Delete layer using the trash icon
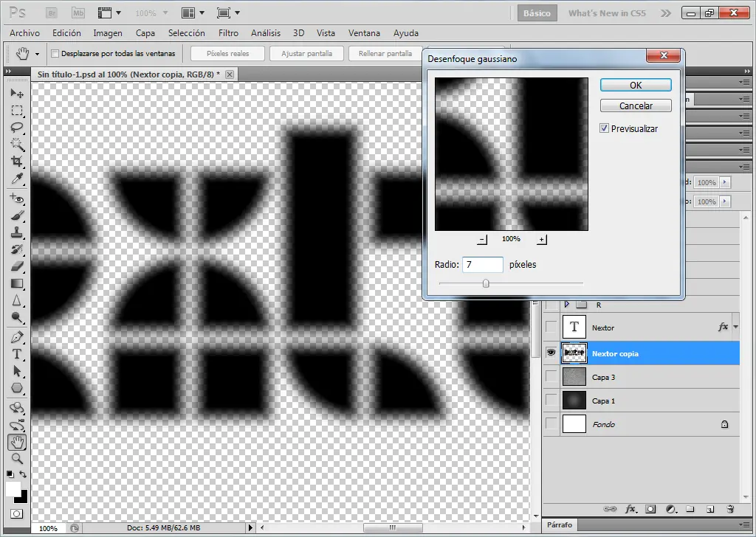 pyautogui.click(x=729, y=509)
